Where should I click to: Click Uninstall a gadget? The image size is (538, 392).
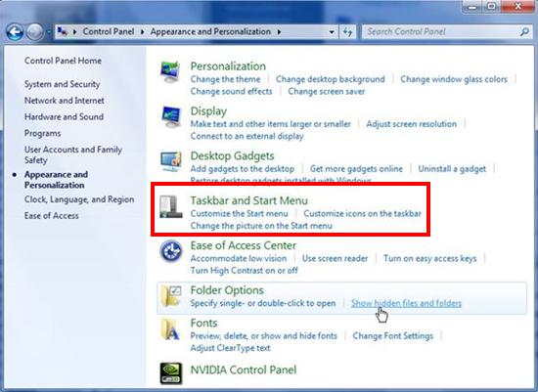tap(452, 169)
